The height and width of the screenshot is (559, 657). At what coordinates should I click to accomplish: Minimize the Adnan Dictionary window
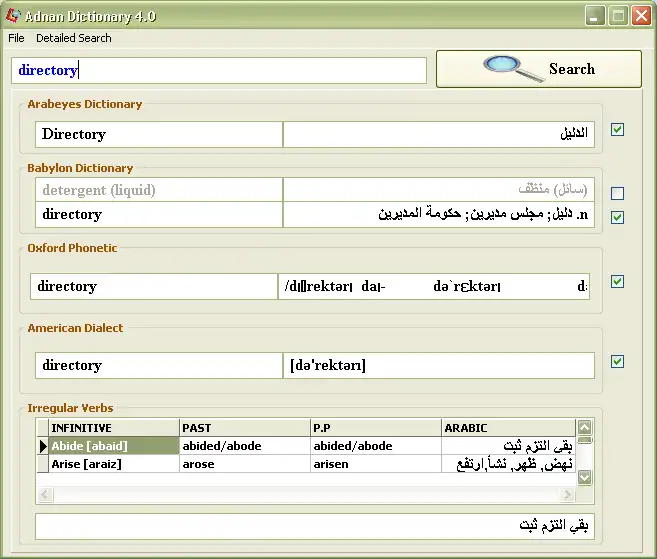[x=595, y=16]
